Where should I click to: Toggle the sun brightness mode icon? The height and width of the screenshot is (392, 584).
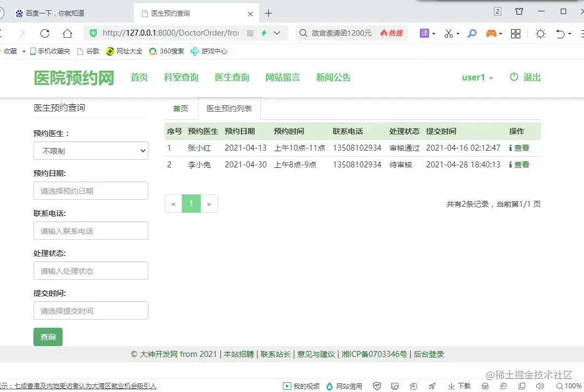point(540,33)
